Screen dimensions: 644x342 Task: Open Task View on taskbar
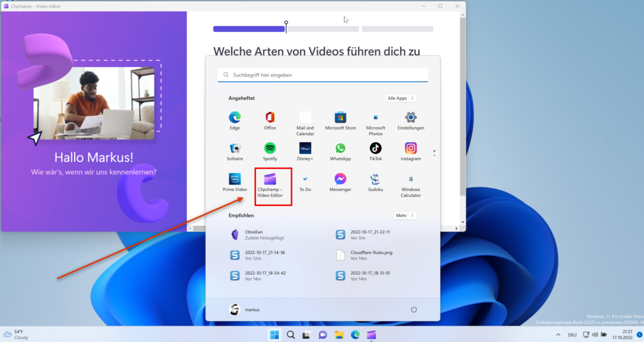coord(306,335)
